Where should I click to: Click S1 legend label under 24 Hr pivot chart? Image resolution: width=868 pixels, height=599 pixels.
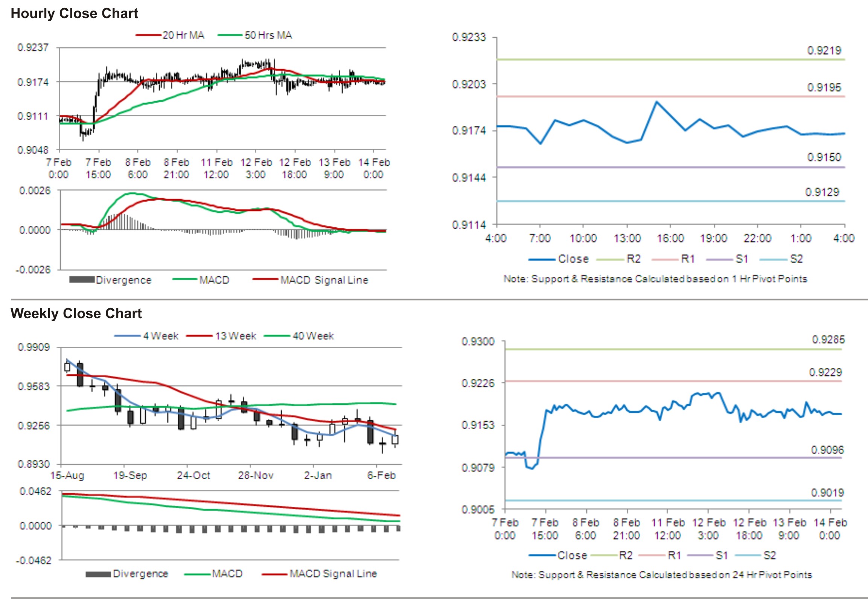[x=722, y=556]
